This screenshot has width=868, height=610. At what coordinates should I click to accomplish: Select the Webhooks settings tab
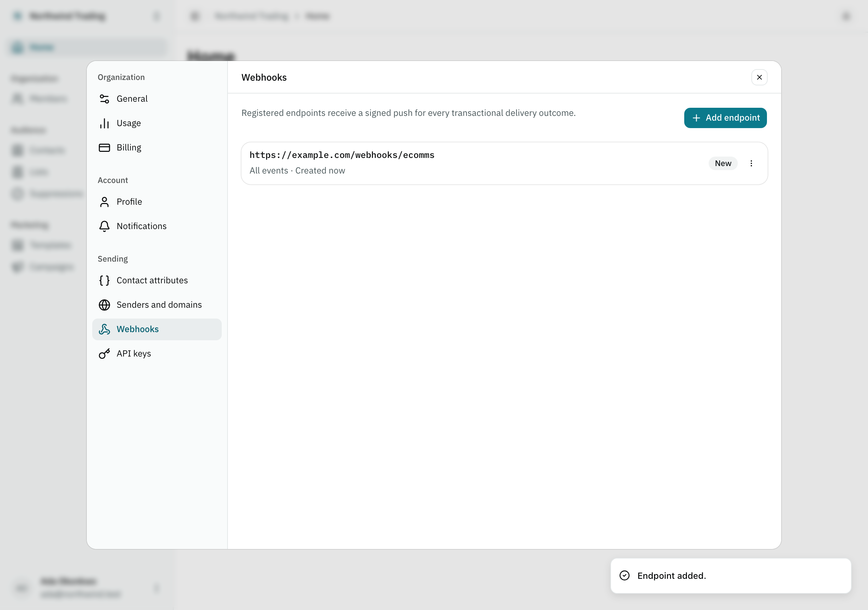coord(157,329)
